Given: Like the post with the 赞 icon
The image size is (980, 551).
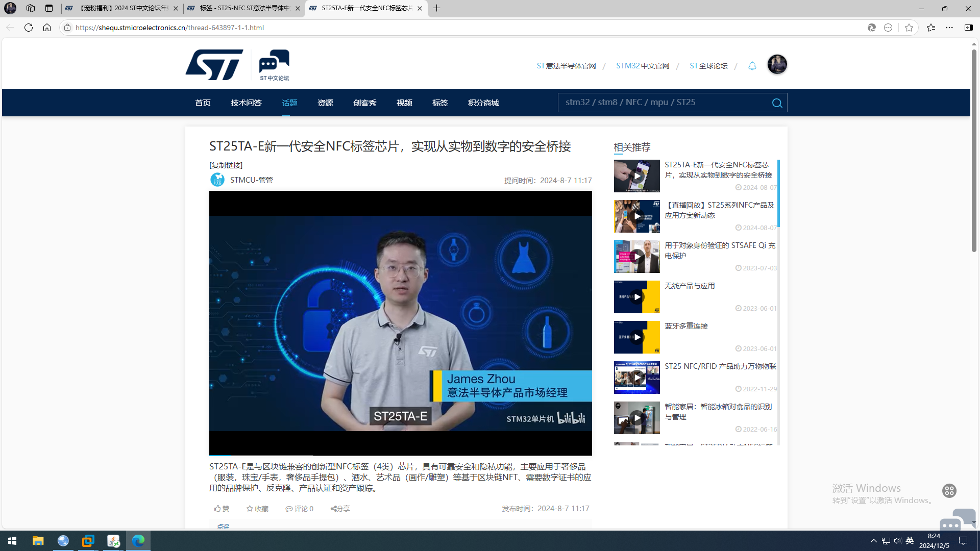Looking at the screenshot, I should (222, 509).
